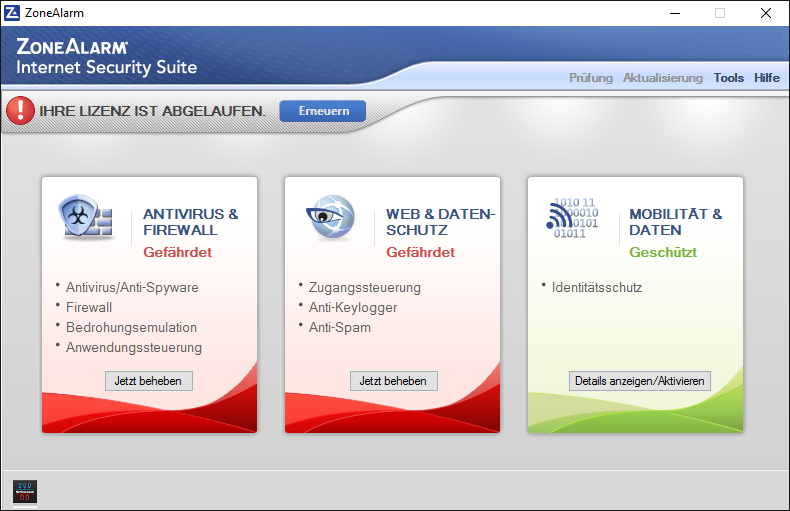Click the small icon in bottom status bar
The image size is (790, 511).
coord(25,491)
